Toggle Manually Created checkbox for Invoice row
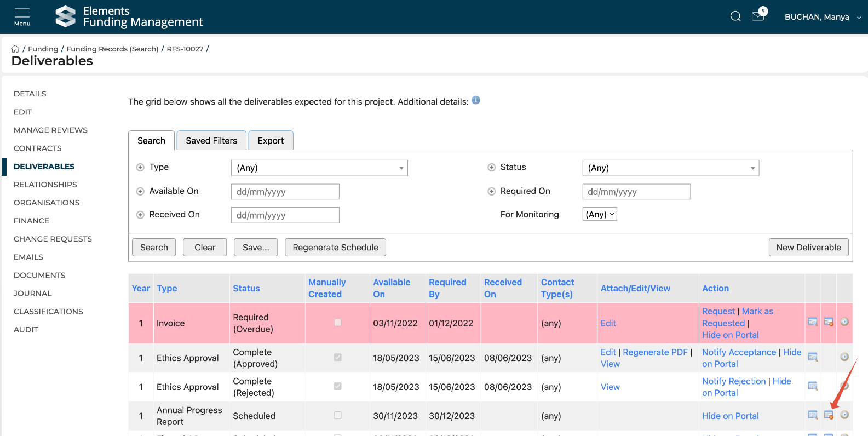Viewport: 868px width, 436px height. [338, 323]
